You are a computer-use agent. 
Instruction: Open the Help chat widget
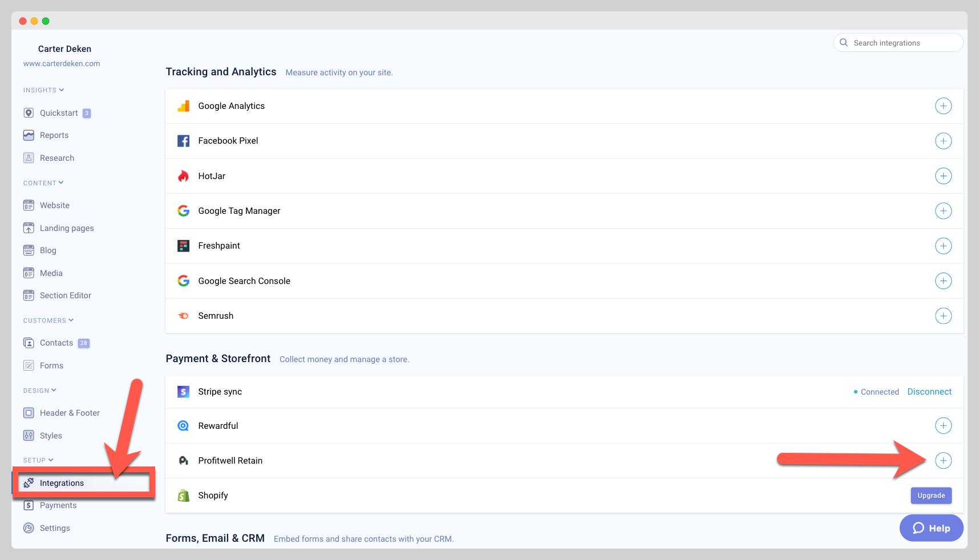click(x=931, y=528)
